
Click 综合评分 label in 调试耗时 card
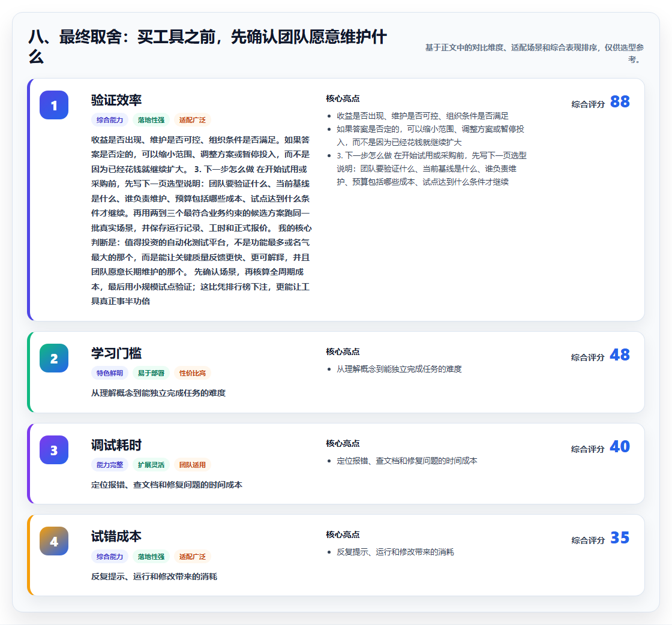[588, 449]
